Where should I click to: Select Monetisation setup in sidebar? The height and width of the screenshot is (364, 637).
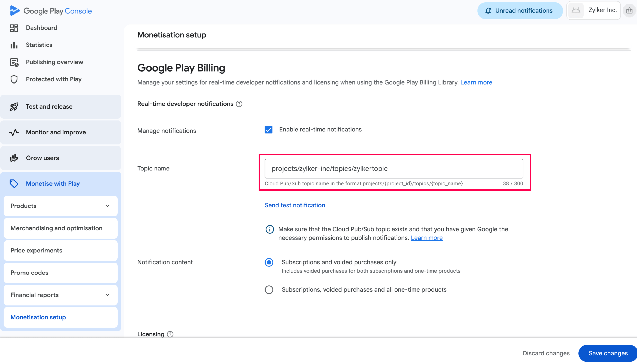tap(61, 317)
